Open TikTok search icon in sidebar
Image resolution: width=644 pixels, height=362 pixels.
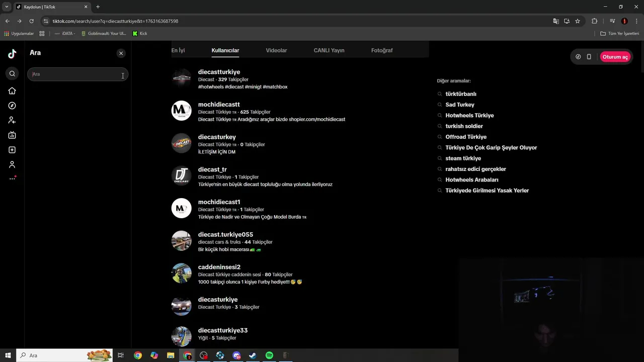tap(12, 74)
